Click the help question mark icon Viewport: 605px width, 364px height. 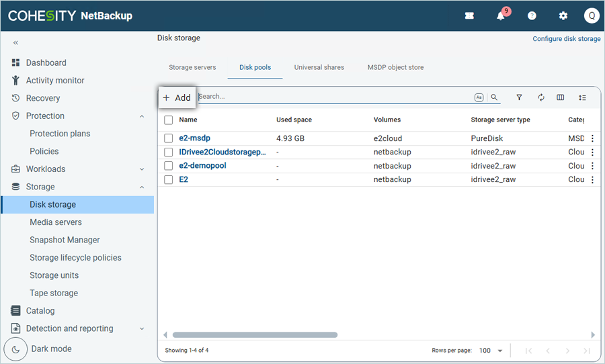tap(532, 16)
